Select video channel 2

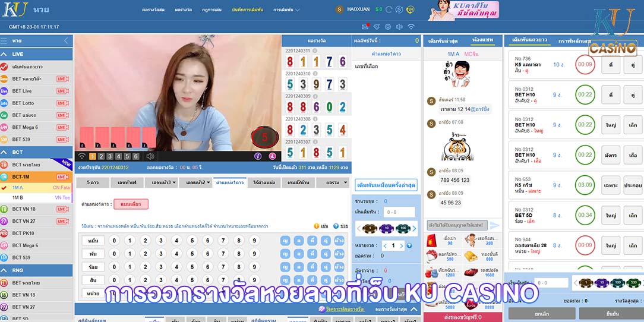point(102,156)
